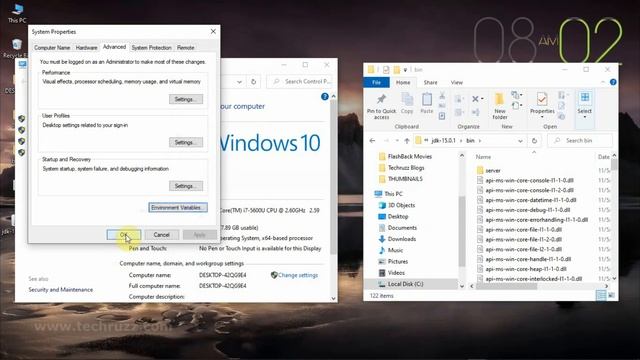Open the Properties checkmark icon in the ribbon
Viewport: 640px width, 360px height.
[x=542, y=99]
